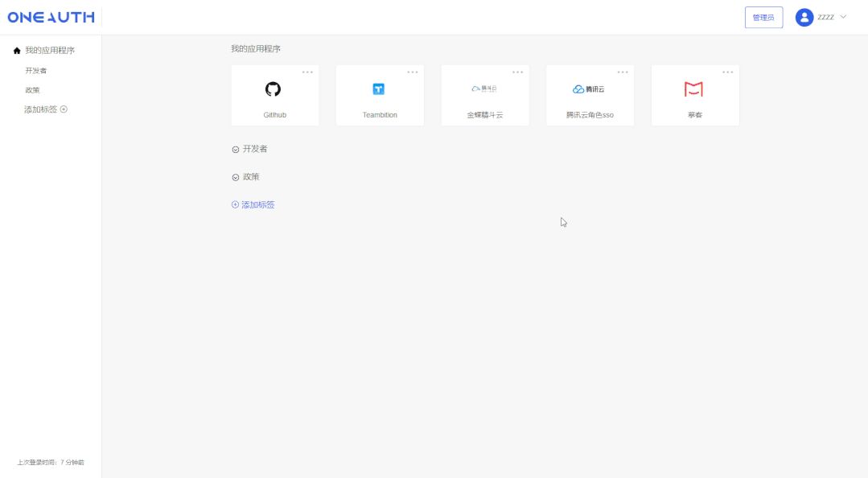Click the plus icon next to sidebar 添加标签
868x478 pixels.
click(x=64, y=109)
